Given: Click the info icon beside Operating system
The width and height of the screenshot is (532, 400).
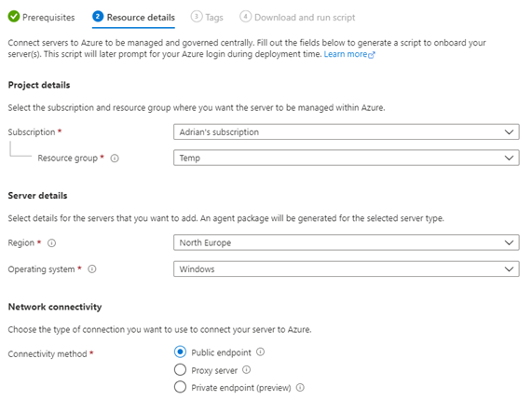Looking at the screenshot, I should pos(92,269).
